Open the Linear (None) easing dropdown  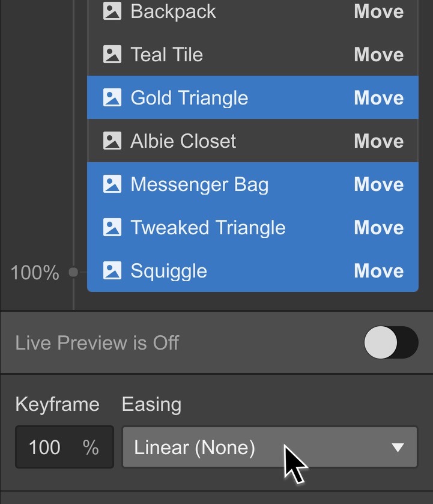coord(270,447)
